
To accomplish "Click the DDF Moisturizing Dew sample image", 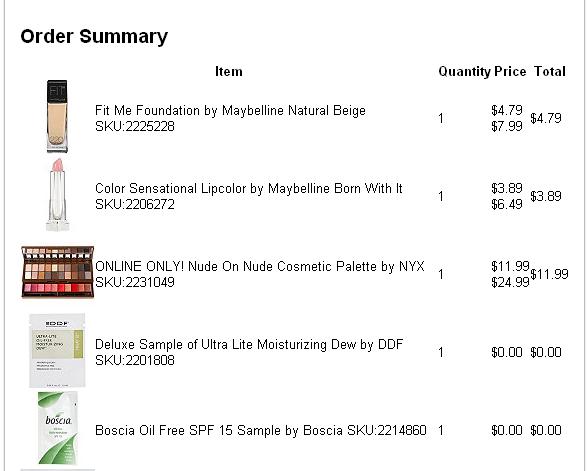I will 57,350.
